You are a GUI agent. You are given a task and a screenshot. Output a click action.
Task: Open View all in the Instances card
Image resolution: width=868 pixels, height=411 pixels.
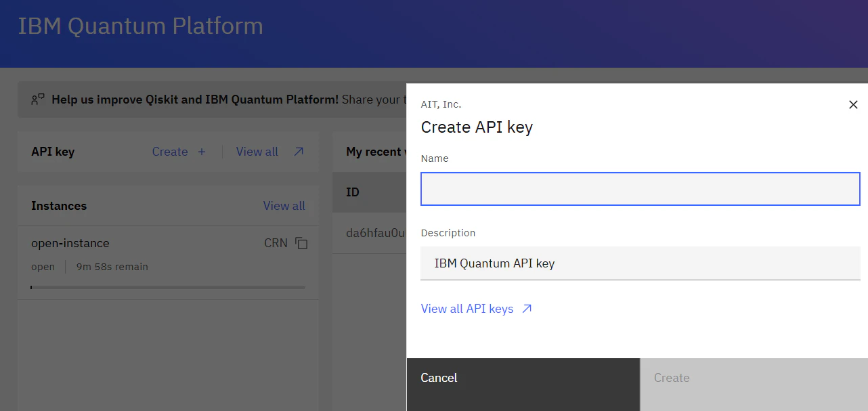coord(284,206)
